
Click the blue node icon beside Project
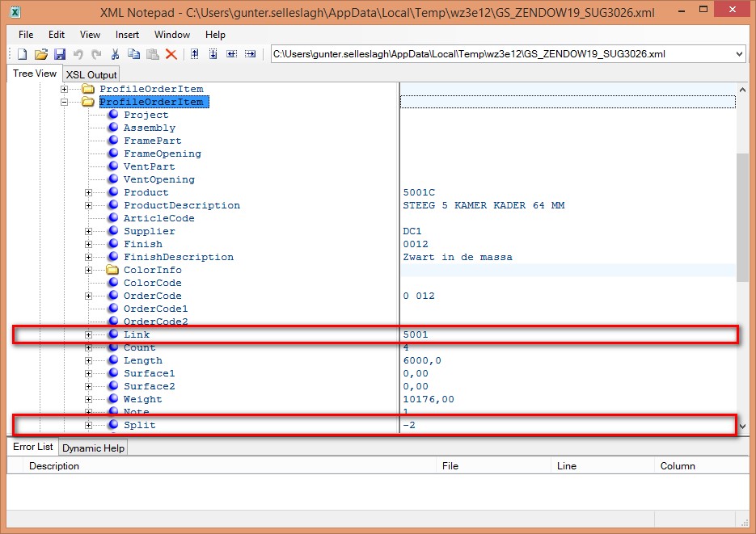113,114
